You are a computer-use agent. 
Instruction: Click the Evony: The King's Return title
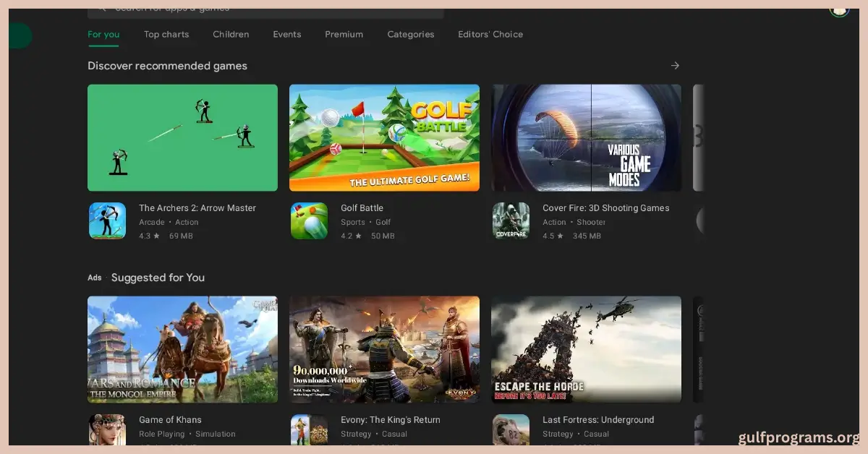pyautogui.click(x=391, y=420)
